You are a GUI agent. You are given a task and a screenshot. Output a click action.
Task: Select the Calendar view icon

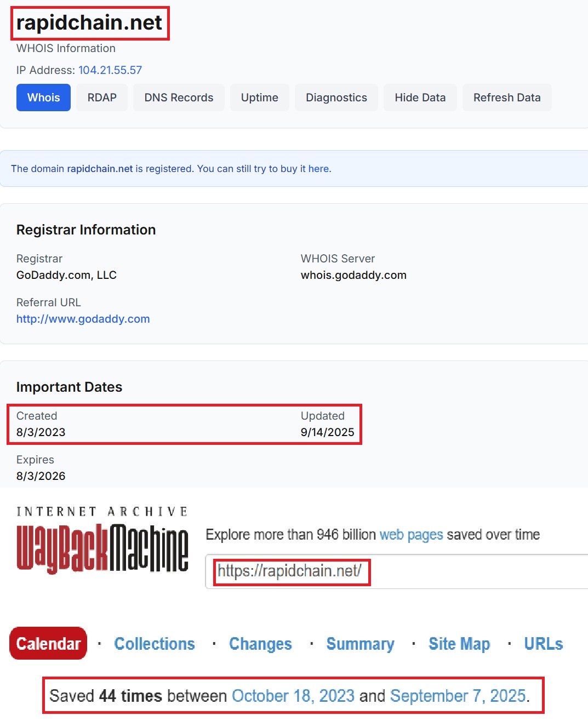tap(48, 643)
